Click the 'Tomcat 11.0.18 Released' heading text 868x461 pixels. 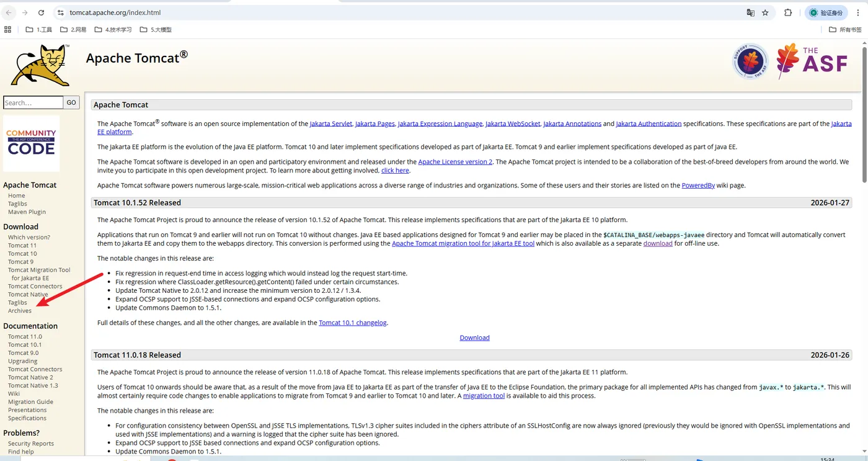point(137,355)
